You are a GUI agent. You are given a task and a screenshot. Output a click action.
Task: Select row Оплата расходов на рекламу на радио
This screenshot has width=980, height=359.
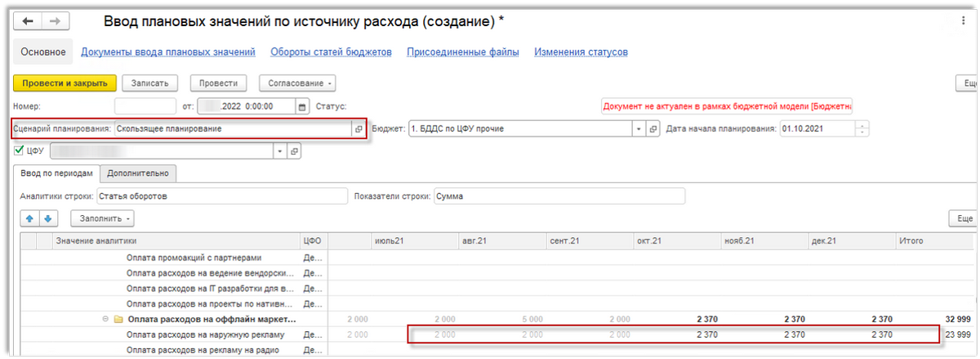pyautogui.click(x=203, y=350)
